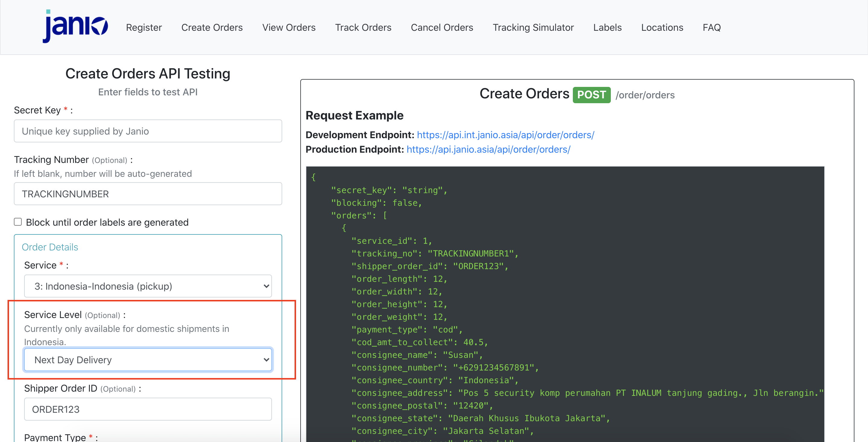Navigate to Track Orders
The image size is (868, 442).
click(x=363, y=27)
